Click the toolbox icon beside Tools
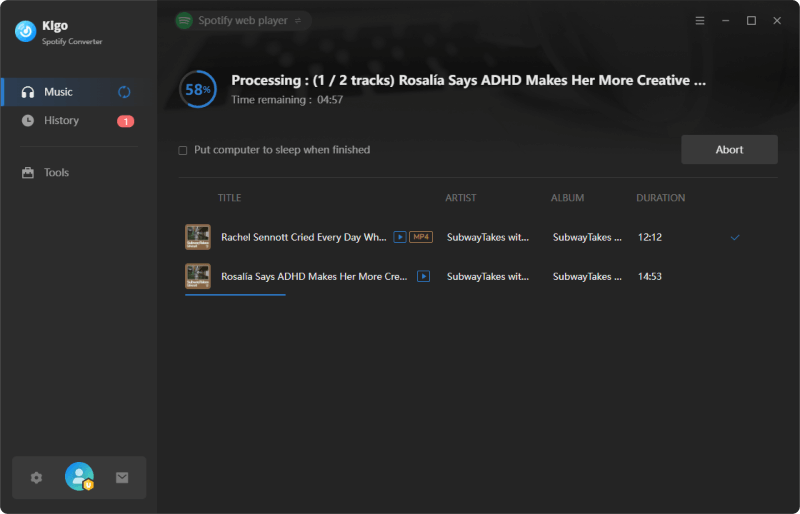The image size is (800, 514). point(28,173)
